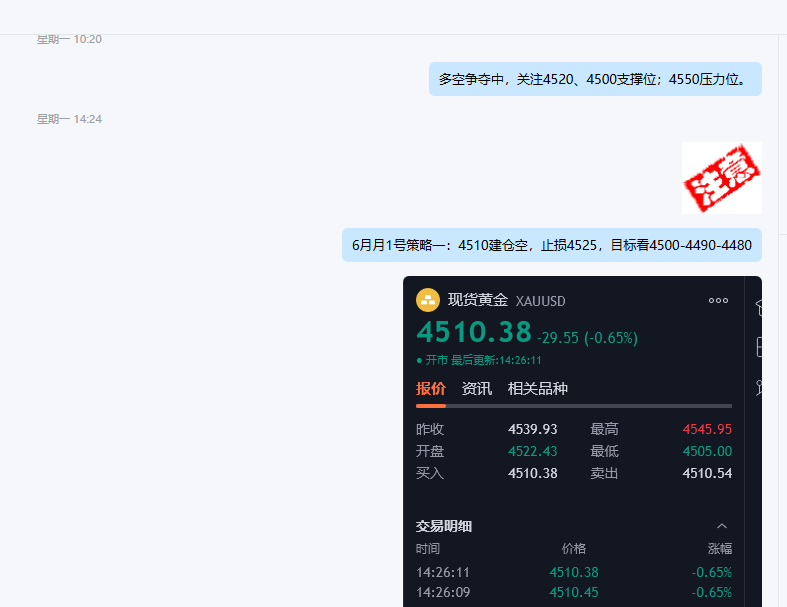Click the 买入 value 4510.38
Screen dimensions: 787x607
533,473
